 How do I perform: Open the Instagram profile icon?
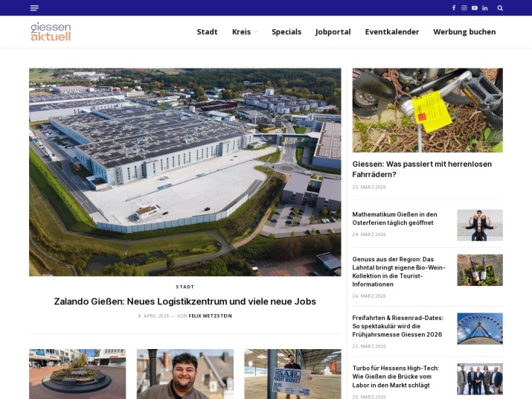pos(464,7)
